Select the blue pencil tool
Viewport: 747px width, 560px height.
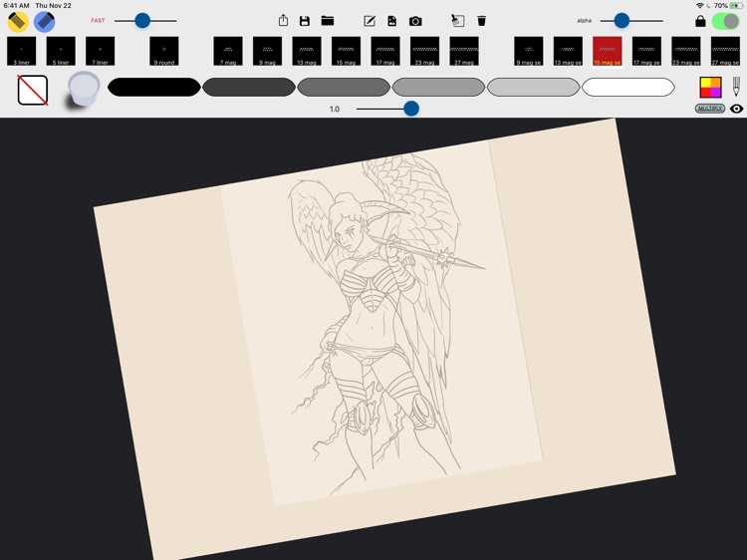coord(44,21)
